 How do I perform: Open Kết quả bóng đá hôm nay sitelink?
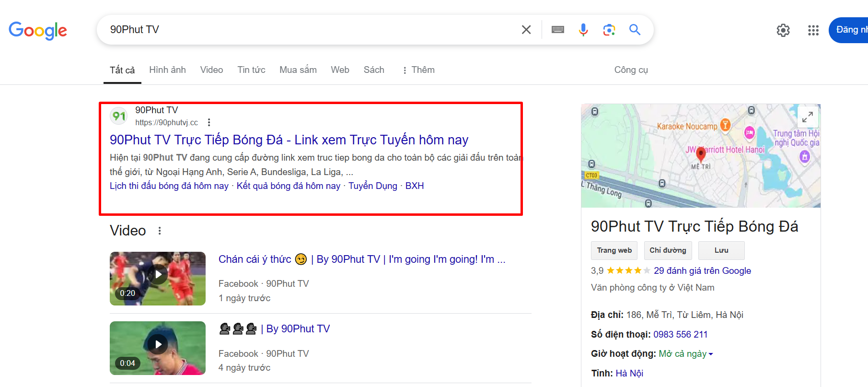pos(289,186)
